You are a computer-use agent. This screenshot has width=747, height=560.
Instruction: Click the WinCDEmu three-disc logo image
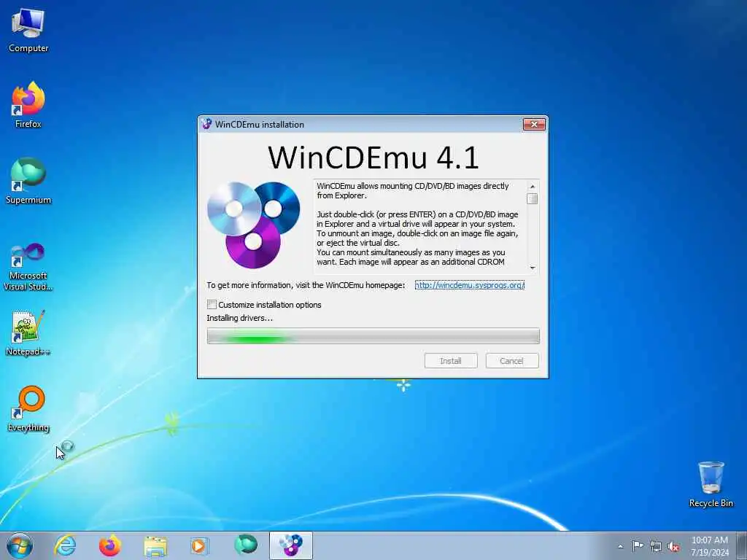253,225
